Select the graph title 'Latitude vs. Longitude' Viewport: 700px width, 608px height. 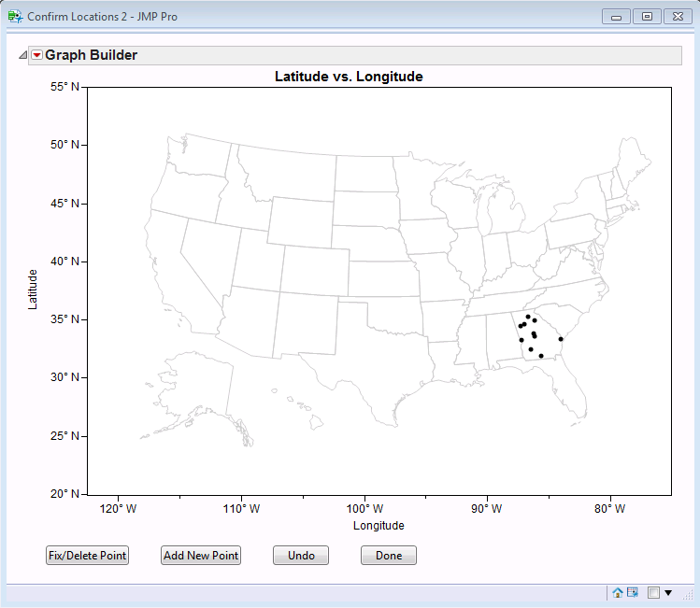(349, 77)
